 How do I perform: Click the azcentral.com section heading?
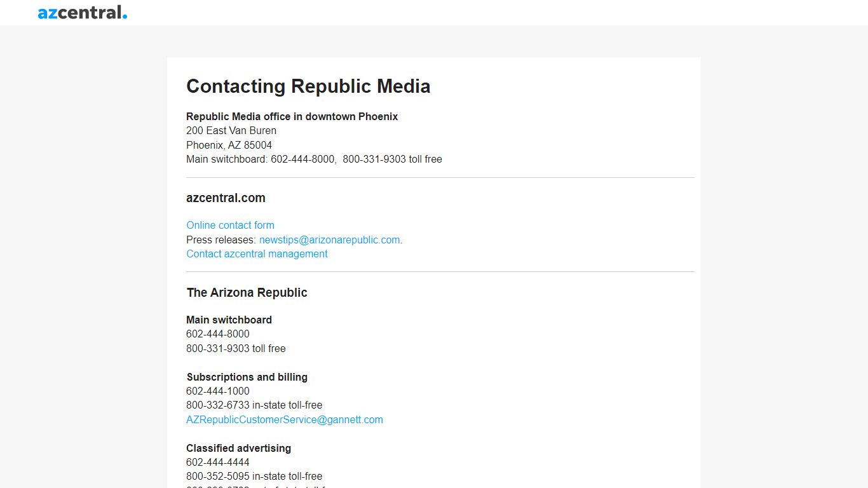[x=226, y=198]
